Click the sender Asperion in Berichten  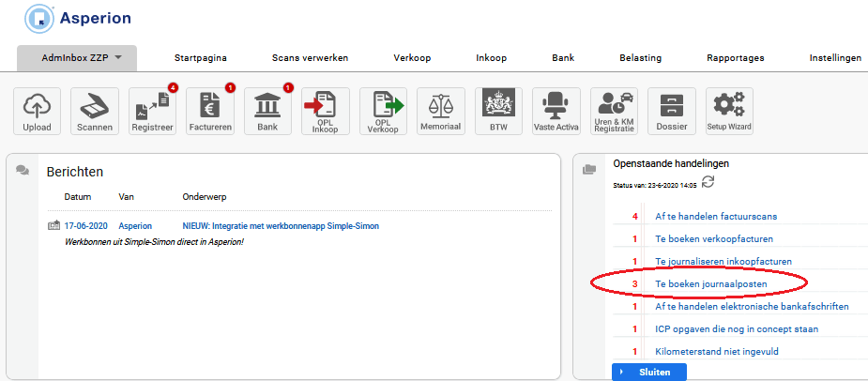pos(135,226)
